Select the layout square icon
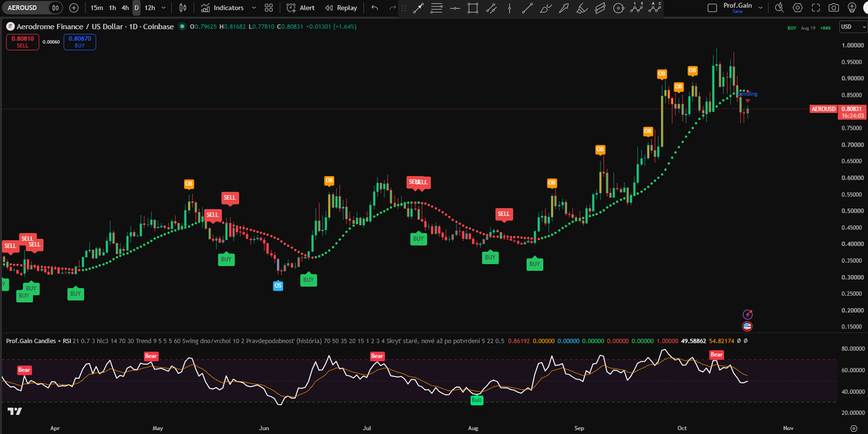This screenshot has width=868, height=434. (711, 7)
